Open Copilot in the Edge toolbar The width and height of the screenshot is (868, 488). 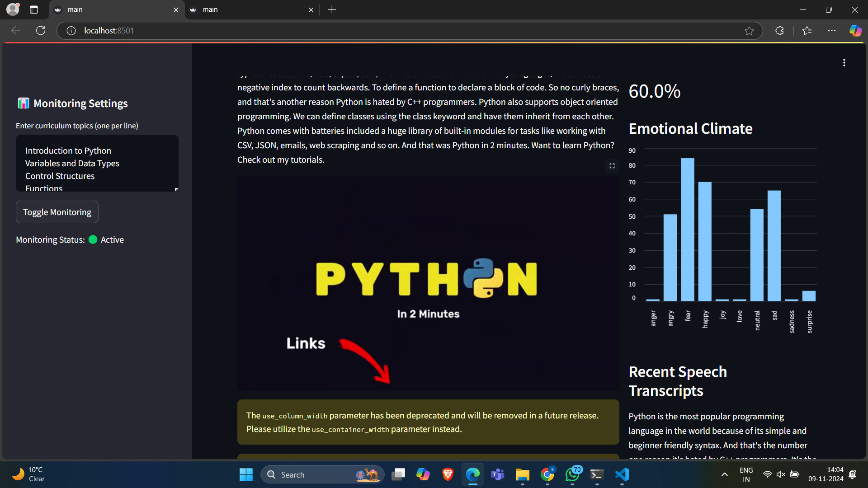855,30
